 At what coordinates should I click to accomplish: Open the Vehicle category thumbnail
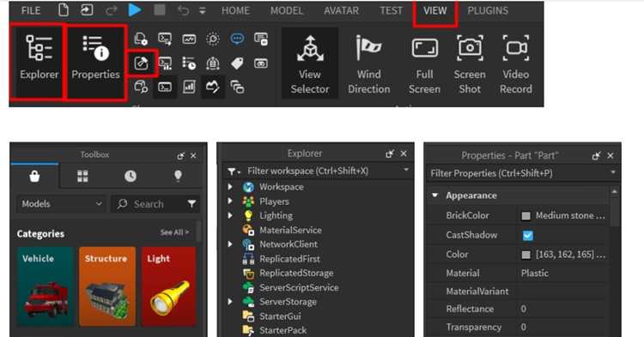point(46,286)
